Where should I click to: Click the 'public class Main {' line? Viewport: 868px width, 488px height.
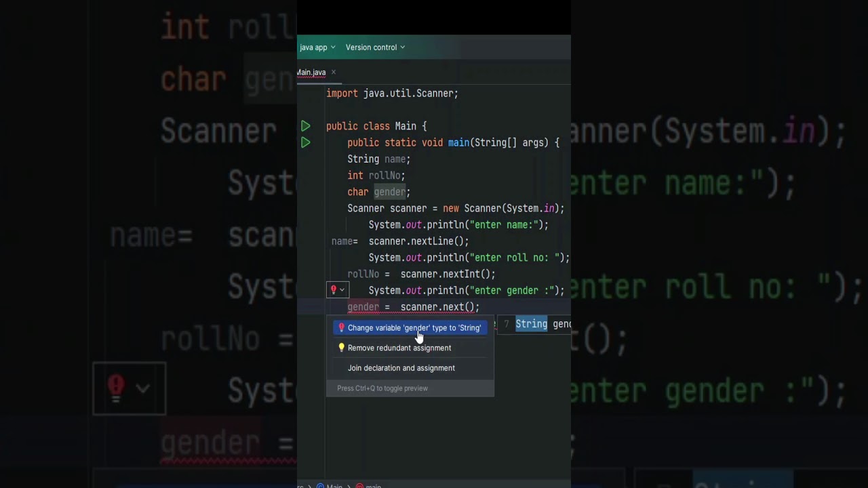click(376, 126)
